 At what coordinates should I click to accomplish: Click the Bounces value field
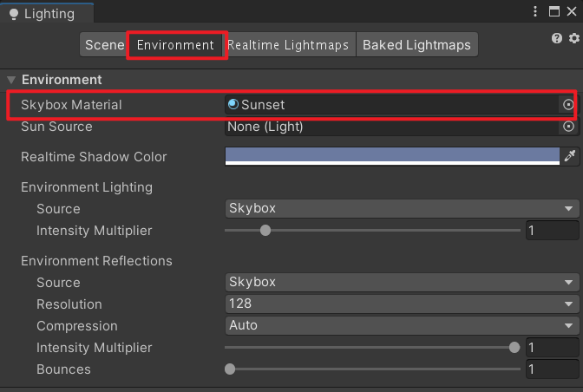552,369
